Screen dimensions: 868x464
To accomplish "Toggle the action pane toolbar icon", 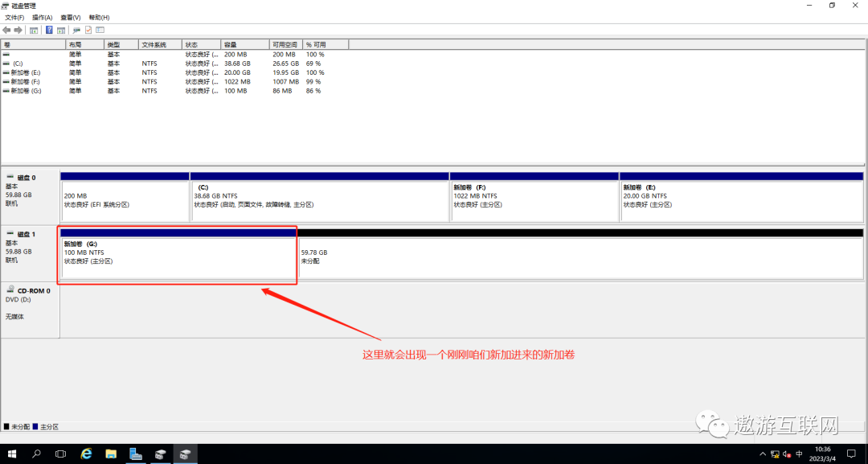I will (61, 30).
